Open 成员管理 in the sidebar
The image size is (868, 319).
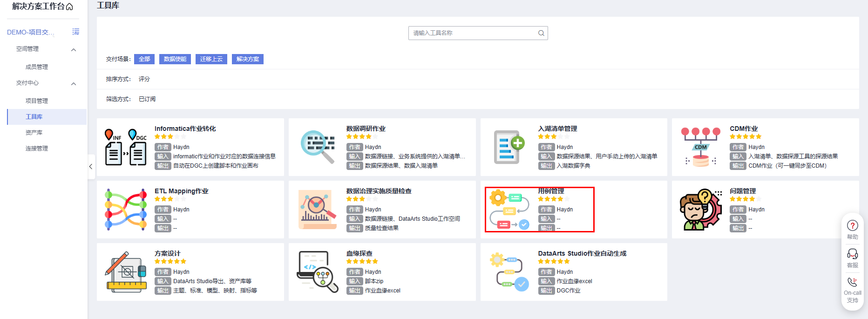(x=37, y=67)
